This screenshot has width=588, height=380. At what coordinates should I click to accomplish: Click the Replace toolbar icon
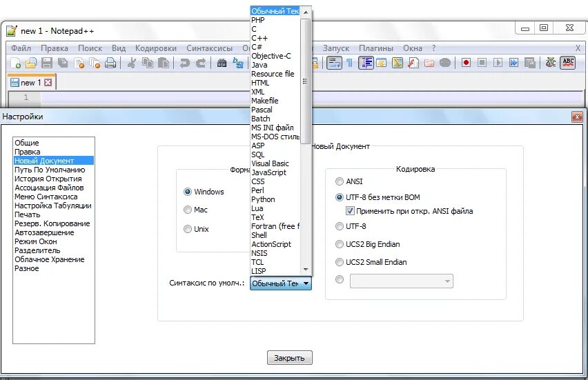click(237, 63)
